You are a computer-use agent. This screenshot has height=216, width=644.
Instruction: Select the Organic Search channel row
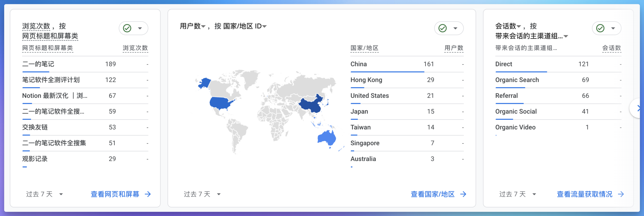tap(558, 80)
